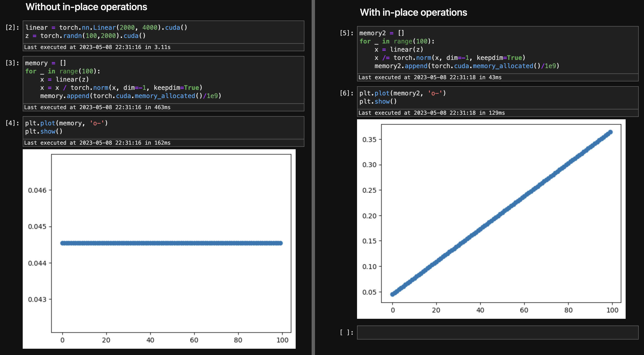Click the y-axis label 0.35 on the right plot

(x=369, y=140)
